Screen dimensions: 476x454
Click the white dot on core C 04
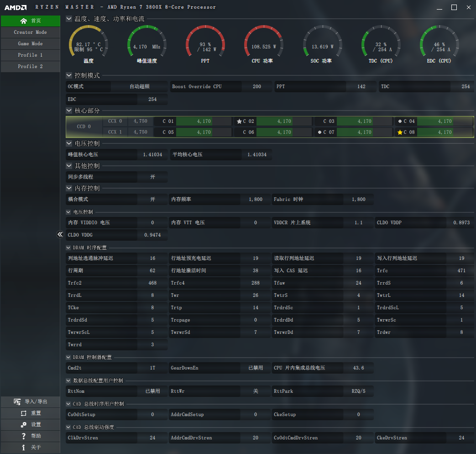point(400,121)
